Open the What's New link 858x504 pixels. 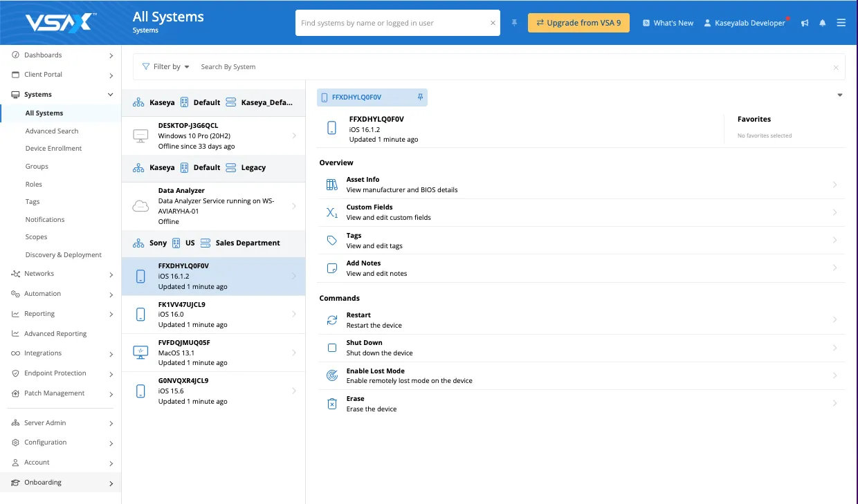[668, 23]
